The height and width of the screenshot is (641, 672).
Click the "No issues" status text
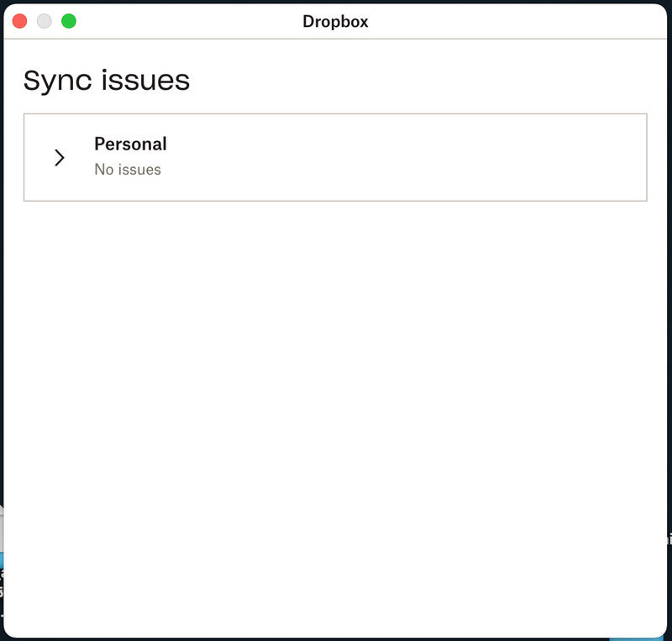(128, 170)
